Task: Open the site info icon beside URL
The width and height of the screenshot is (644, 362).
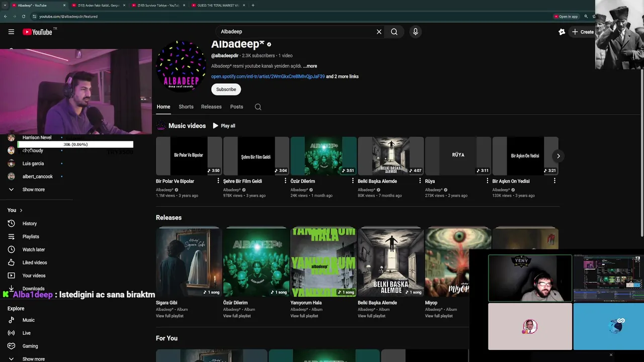Action: click(x=34, y=17)
